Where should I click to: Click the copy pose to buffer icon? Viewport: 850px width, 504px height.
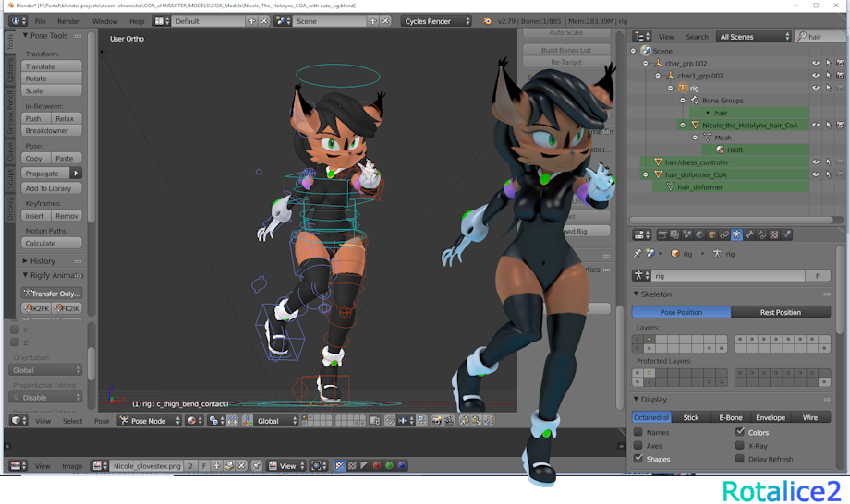click(x=465, y=421)
